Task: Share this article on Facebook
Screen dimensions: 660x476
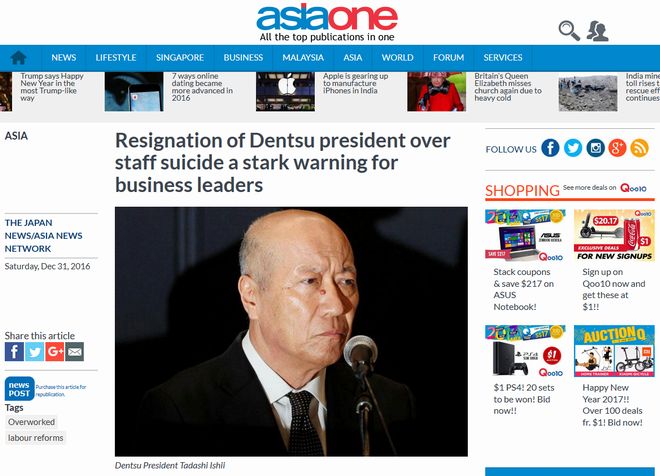Action: [14, 351]
